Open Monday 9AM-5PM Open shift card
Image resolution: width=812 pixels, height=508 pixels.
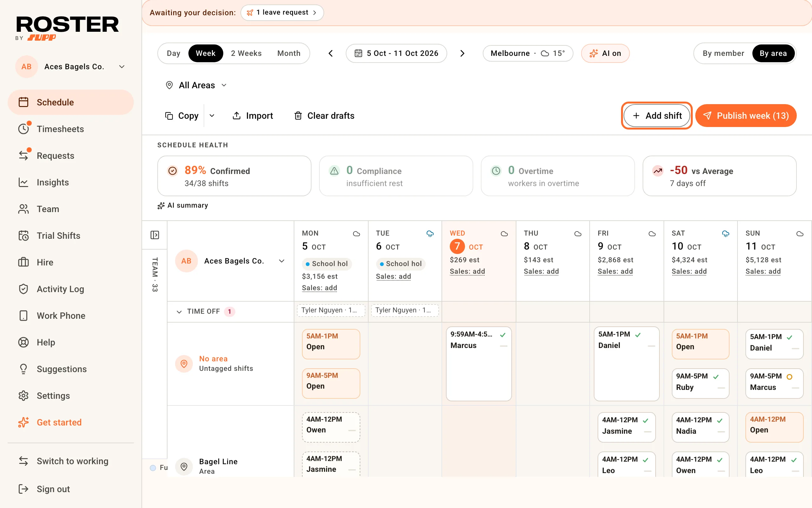[331, 383]
